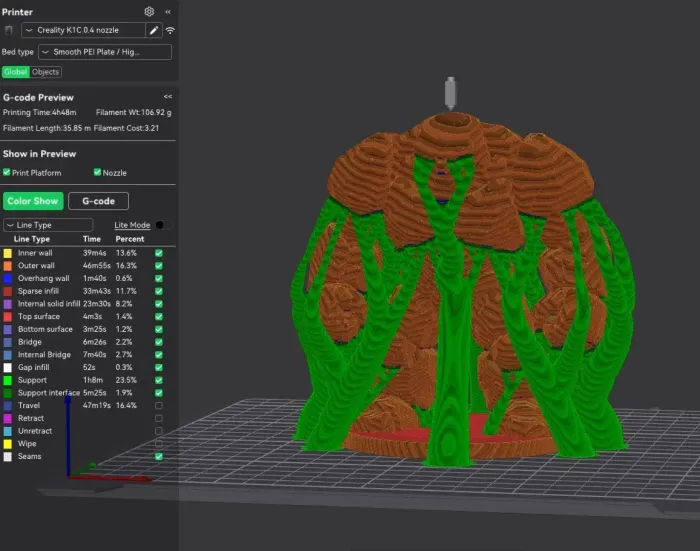Uncheck the Print Platform checkbox
Viewport: 700px width, 551px height.
point(7,172)
